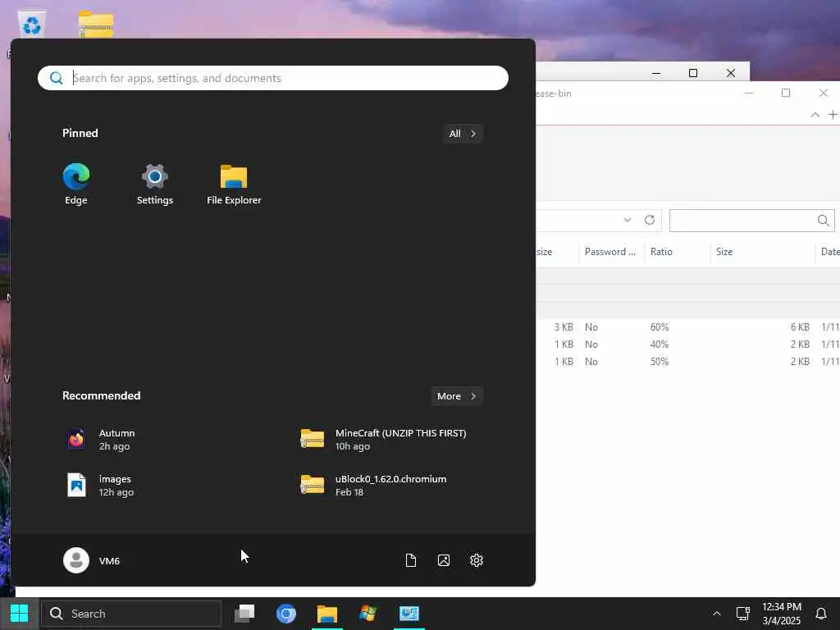Open File Explorer from the taskbar
This screenshot has height=630, width=840.
(x=327, y=614)
